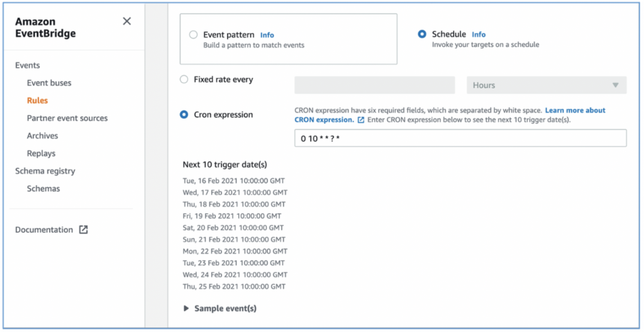Select Sun, 21 Feb 2021 trigger date
The image size is (644, 332).
(234, 240)
